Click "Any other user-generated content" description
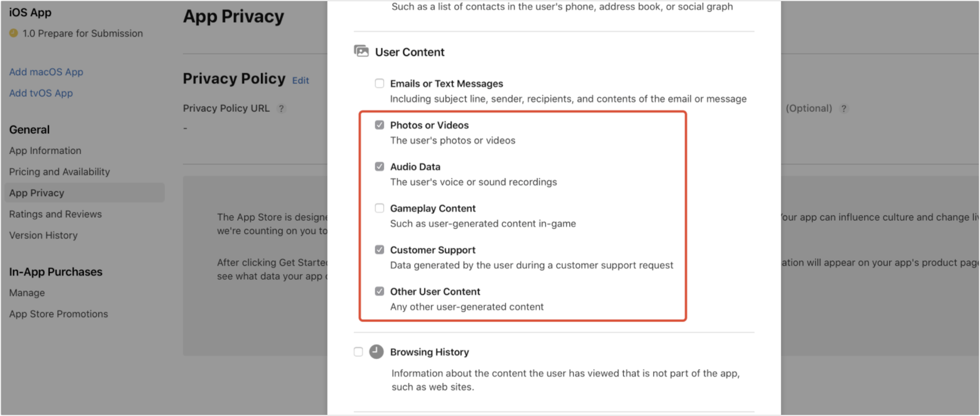This screenshot has height=416, width=980. (x=467, y=307)
